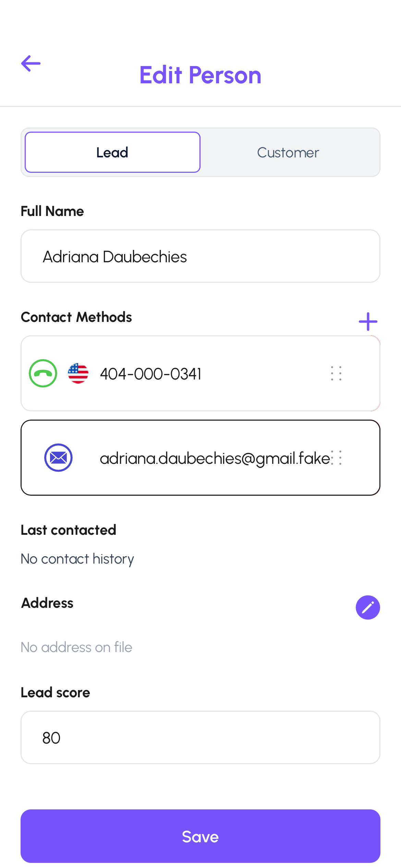
Task: Focus the Full Name input field
Action: pos(200,256)
